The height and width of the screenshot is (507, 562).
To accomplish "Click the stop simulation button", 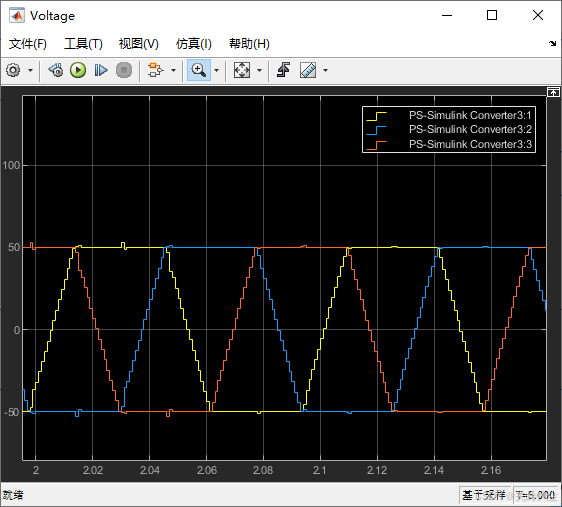I will point(124,70).
